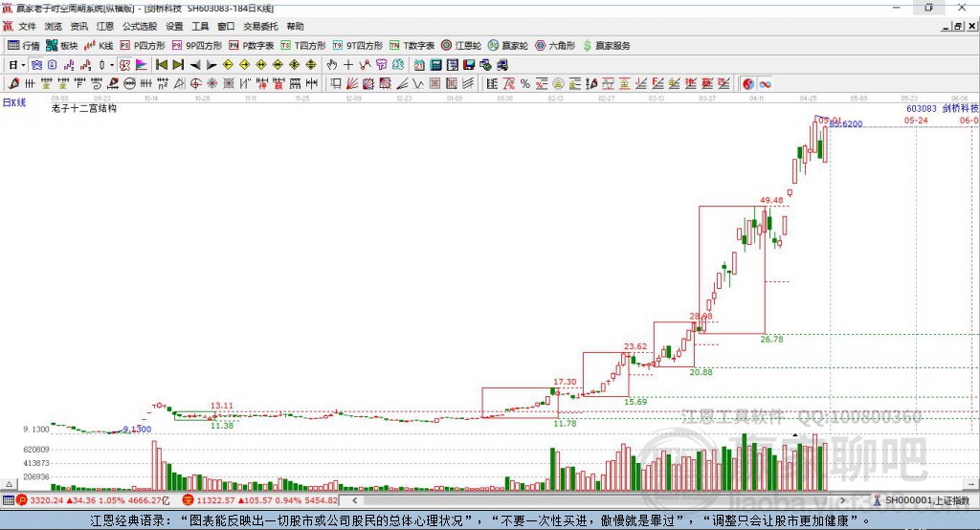Click the 日K线 label
This screenshot has height=530, width=980.
[14, 102]
